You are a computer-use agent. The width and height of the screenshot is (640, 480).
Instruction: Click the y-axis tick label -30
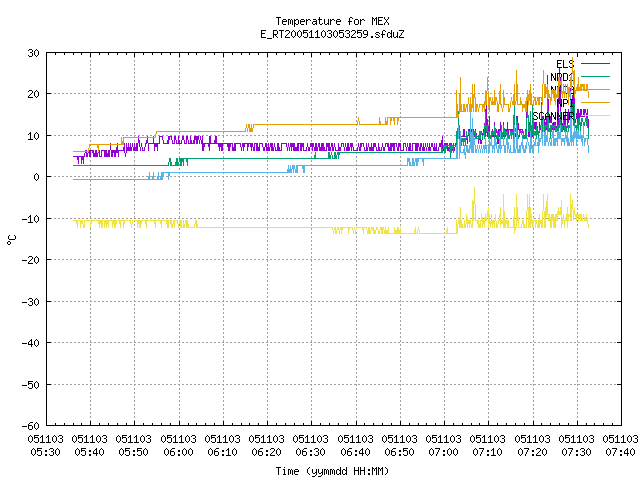pyautogui.click(x=31, y=302)
